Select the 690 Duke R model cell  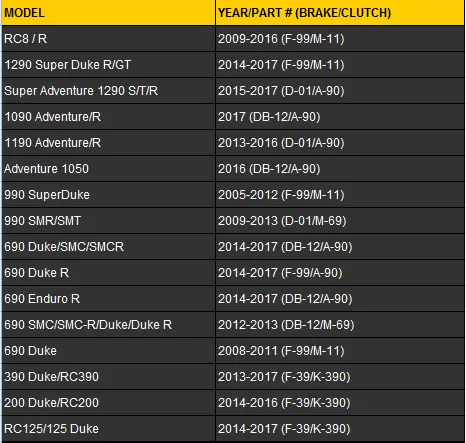click(109, 273)
